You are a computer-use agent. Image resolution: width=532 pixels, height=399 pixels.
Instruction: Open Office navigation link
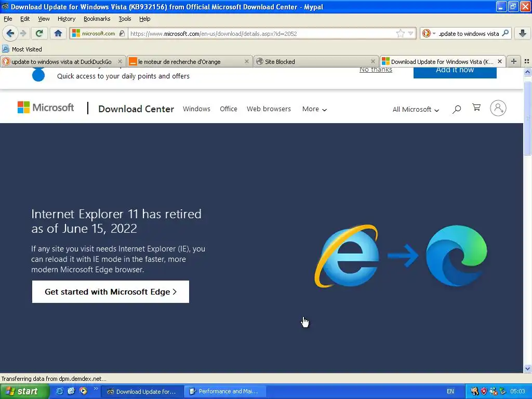[x=229, y=109]
